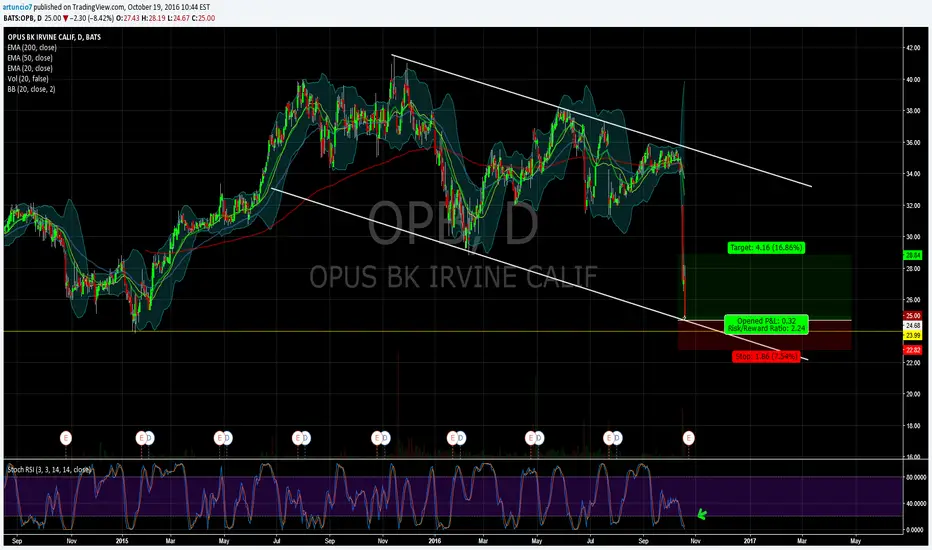Click the last earnings E marker under the price crash
This screenshot has height=550, width=932.
click(x=688, y=438)
